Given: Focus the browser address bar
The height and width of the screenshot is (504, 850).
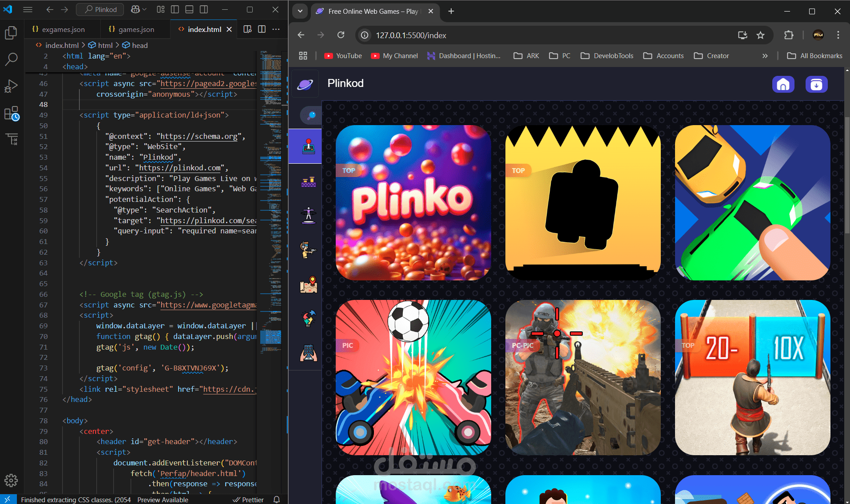Looking at the screenshot, I should (x=551, y=35).
